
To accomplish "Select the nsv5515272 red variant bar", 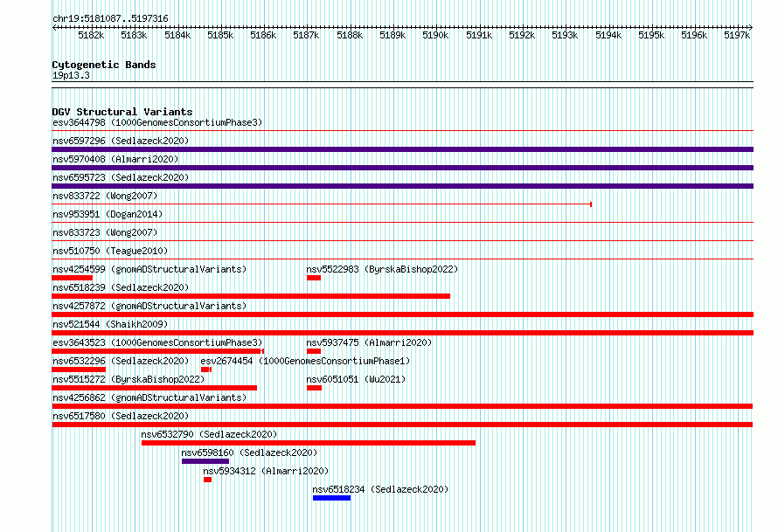I will click(x=155, y=388).
